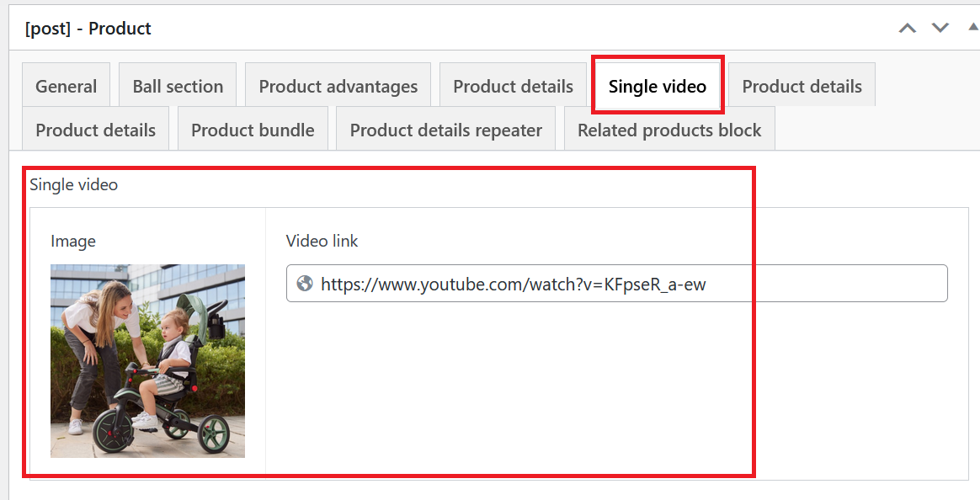
Task: Click the YouTube Video link URL field
Action: point(617,284)
